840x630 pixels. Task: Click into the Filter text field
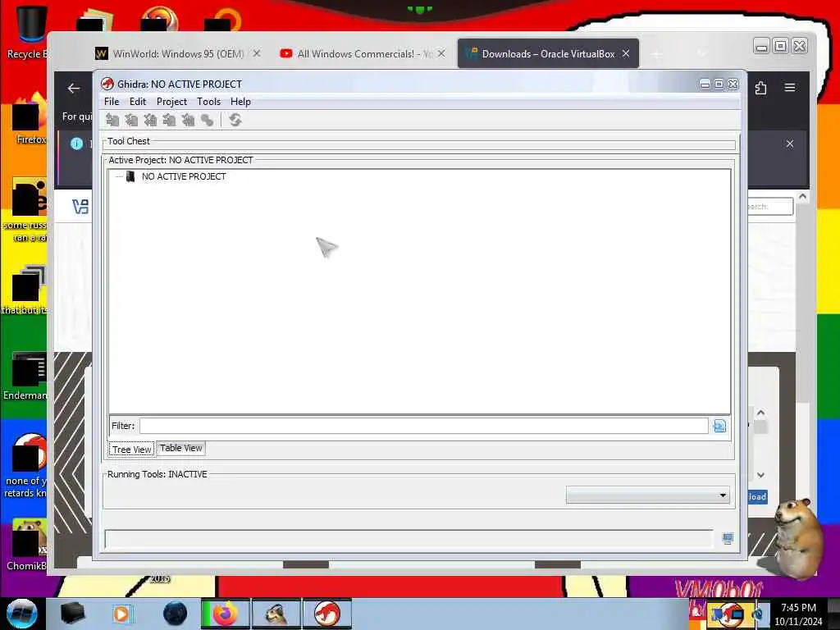pyautogui.click(x=424, y=426)
